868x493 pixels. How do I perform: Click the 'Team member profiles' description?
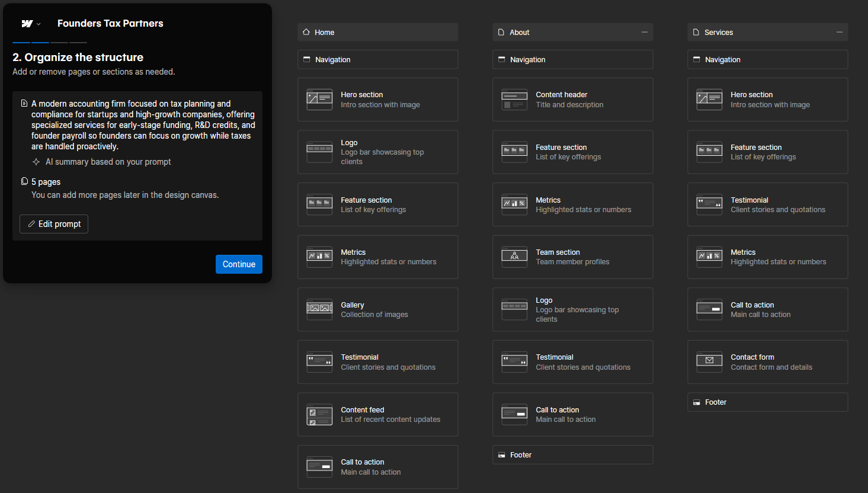(x=572, y=262)
